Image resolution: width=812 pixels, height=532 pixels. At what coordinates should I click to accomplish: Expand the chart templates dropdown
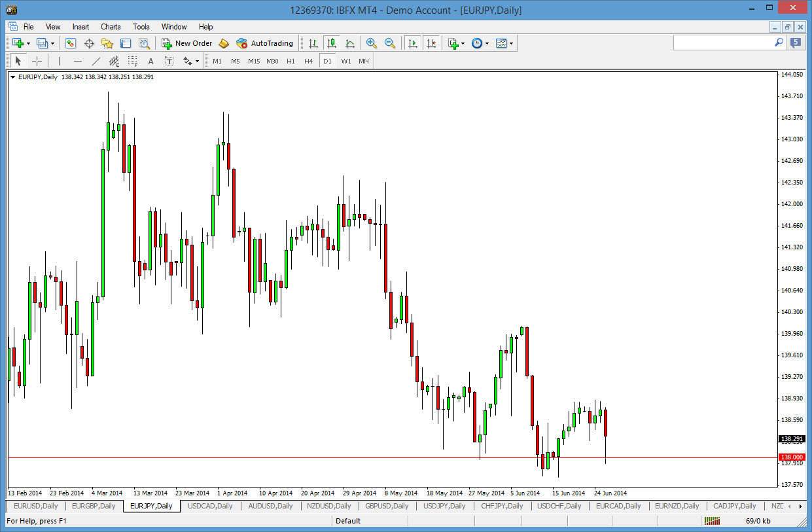(x=511, y=43)
